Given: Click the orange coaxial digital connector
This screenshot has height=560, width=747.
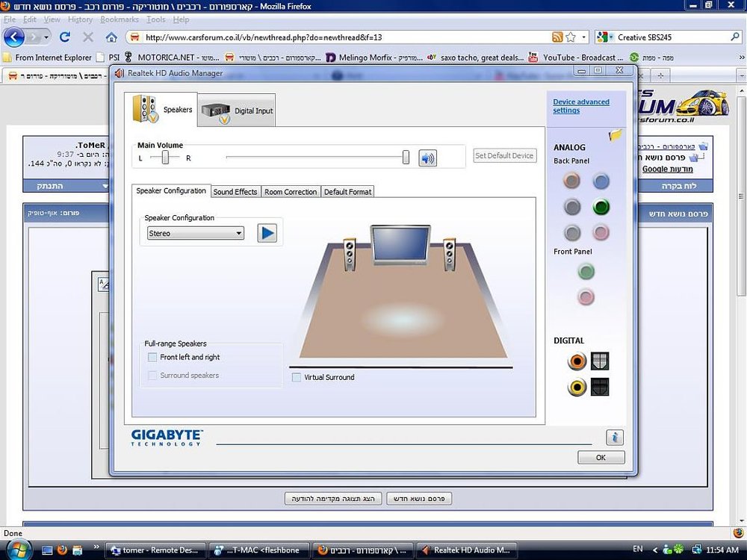Looking at the screenshot, I should coord(577,361).
